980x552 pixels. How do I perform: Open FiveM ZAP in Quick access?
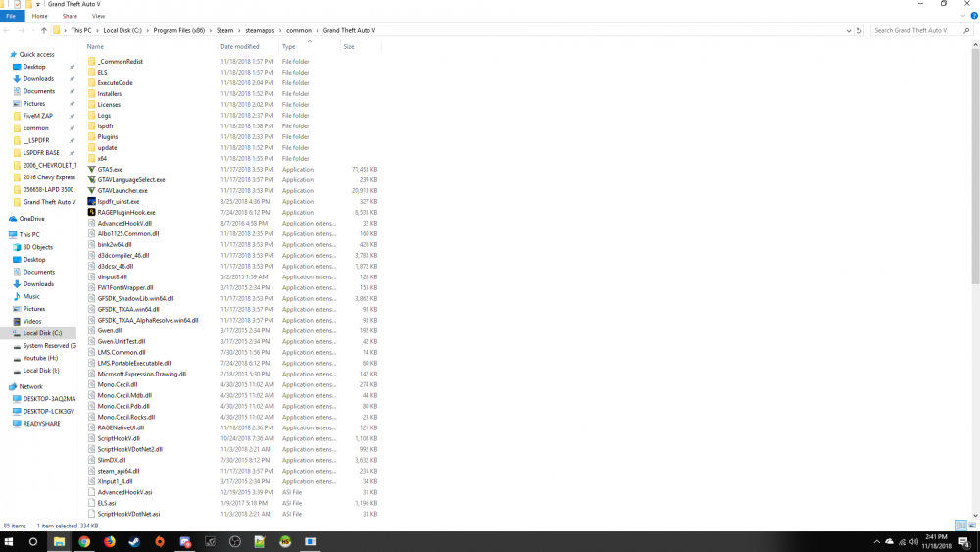click(x=37, y=116)
